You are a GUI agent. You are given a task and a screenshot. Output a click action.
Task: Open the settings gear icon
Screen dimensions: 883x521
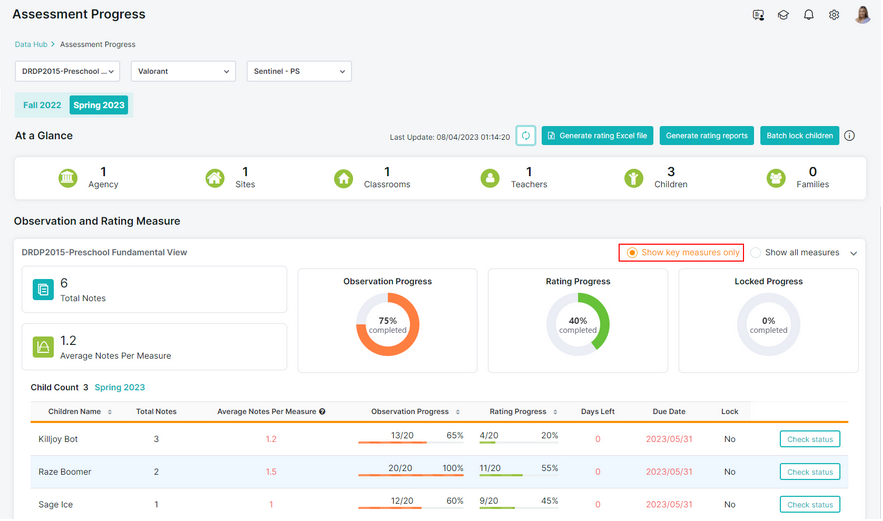point(834,15)
